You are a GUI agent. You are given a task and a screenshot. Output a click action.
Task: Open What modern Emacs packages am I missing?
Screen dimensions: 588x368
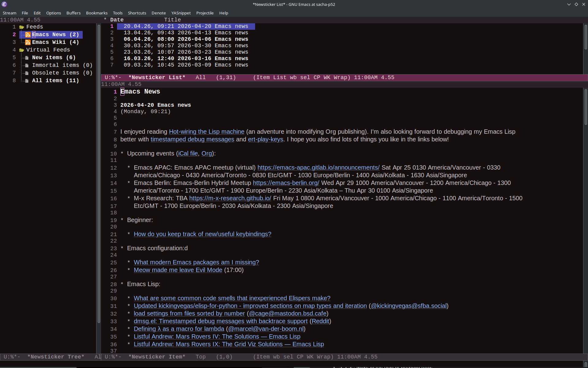coord(196,263)
